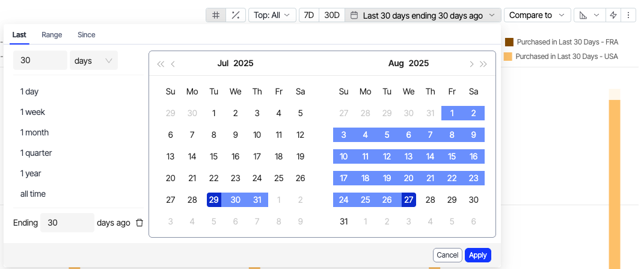Click the lightning bolt icon in toolbar

613,15
